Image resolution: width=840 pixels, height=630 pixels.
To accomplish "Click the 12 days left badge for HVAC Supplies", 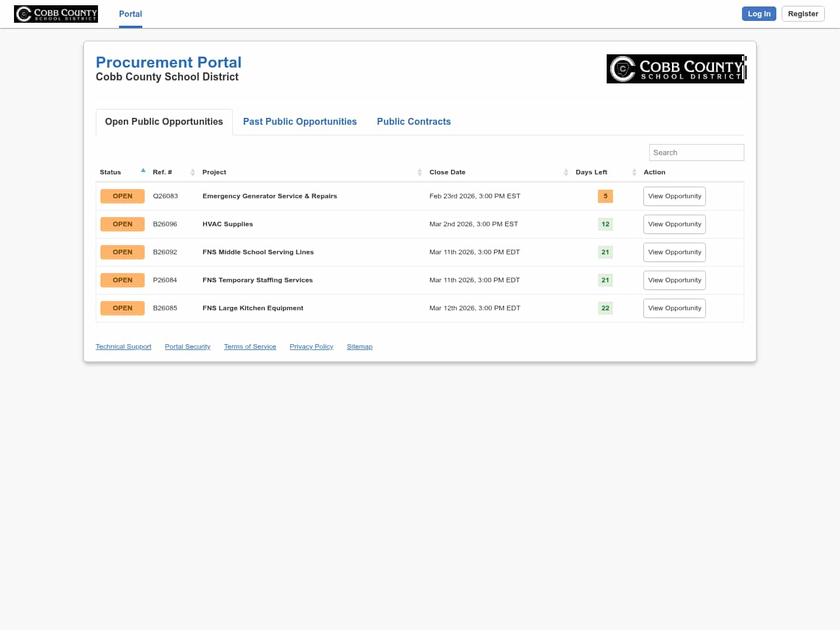I will click(x=605, y=224).
